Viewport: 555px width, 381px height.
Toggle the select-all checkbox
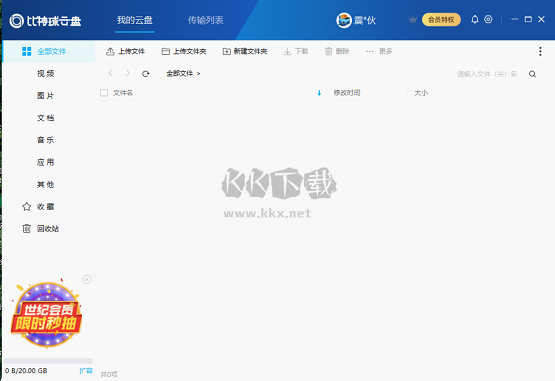[x=104, y=93]
